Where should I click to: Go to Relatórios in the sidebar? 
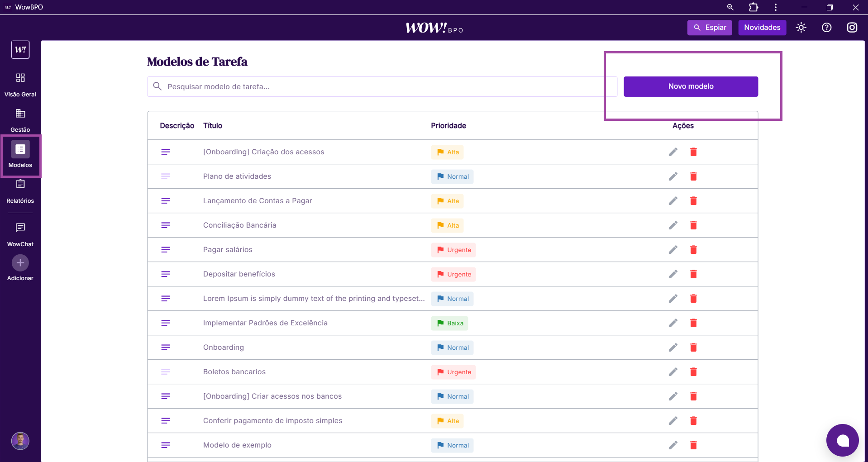[x=20, y=191]
